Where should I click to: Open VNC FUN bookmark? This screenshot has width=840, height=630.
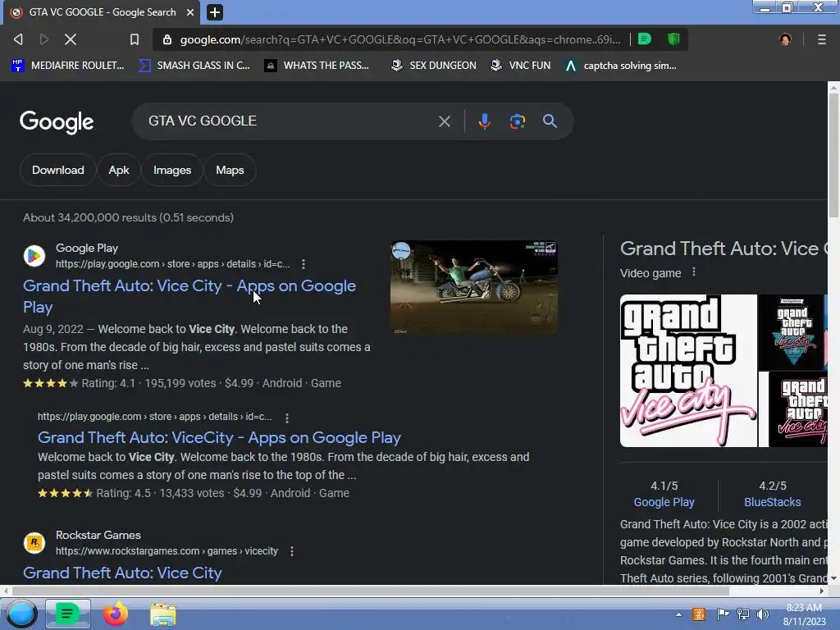(521, 66)
